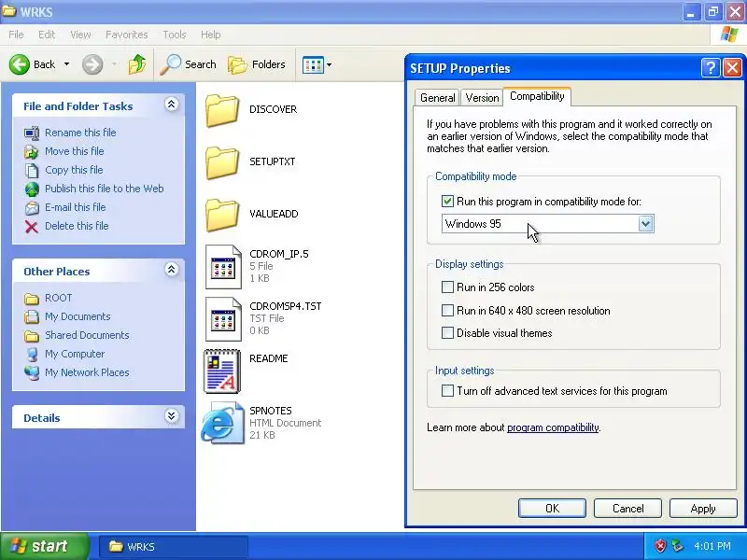Enable Run in 640 x 480 resolution

(x=447, y=311)
